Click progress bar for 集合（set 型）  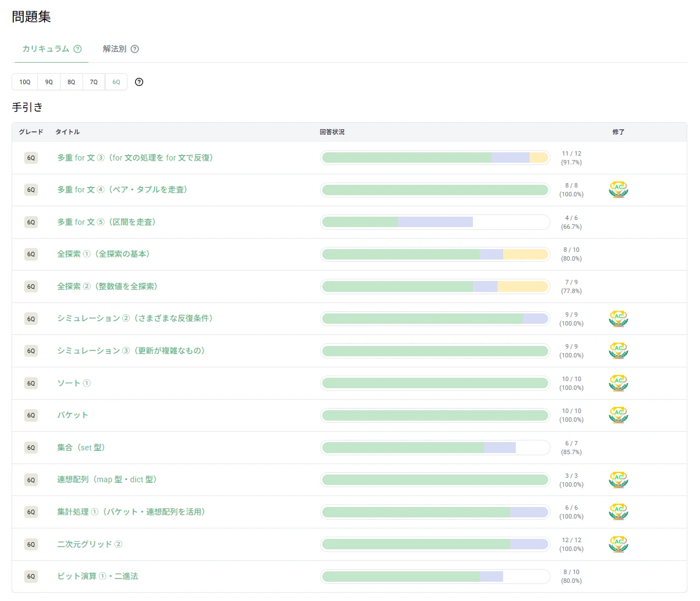435,448
